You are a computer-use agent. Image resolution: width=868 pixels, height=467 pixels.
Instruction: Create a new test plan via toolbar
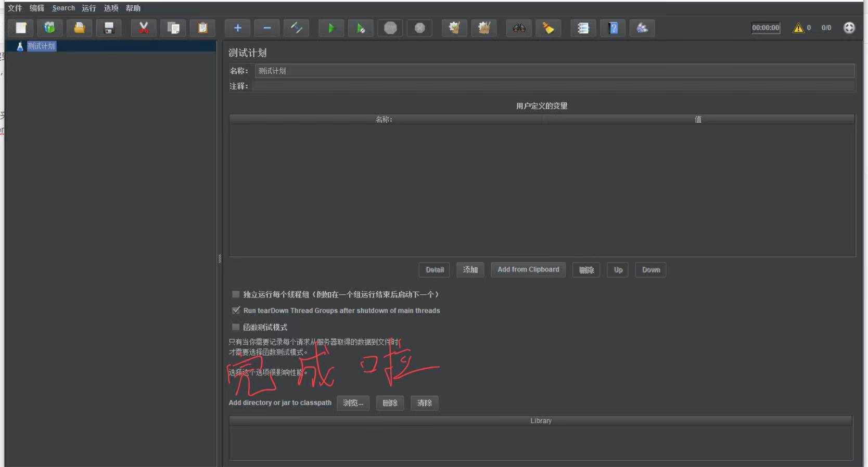tap(21, 28)
